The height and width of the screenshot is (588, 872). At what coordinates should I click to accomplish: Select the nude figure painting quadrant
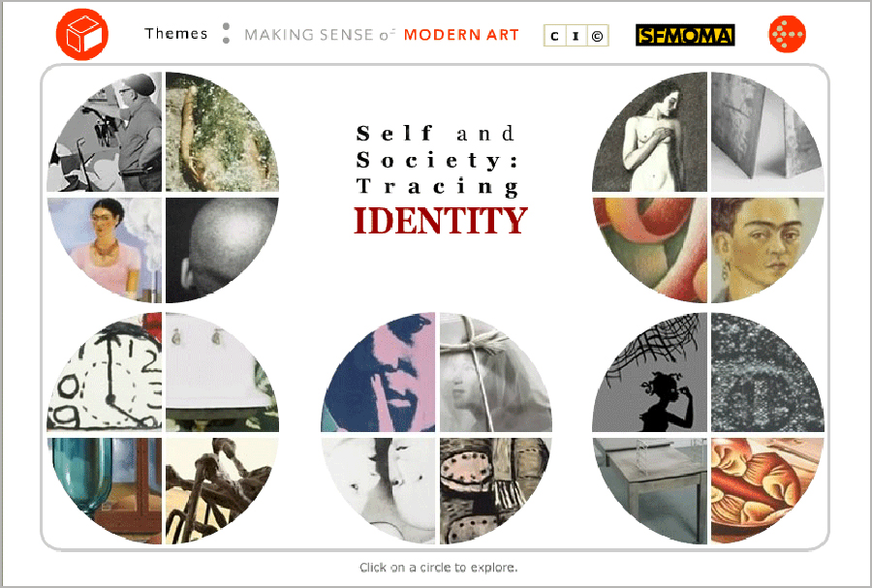tap(650, 133)
